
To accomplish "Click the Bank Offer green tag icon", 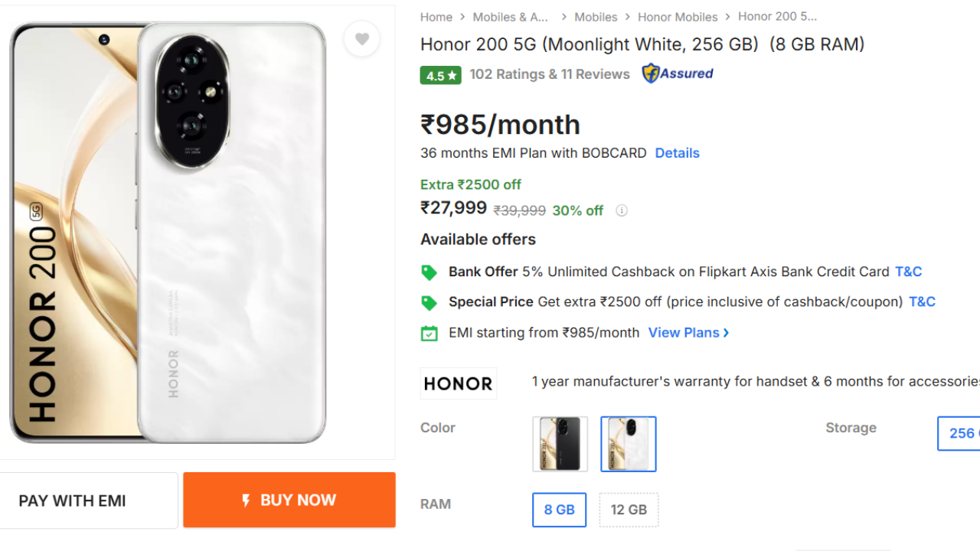I will pos(429,272).
